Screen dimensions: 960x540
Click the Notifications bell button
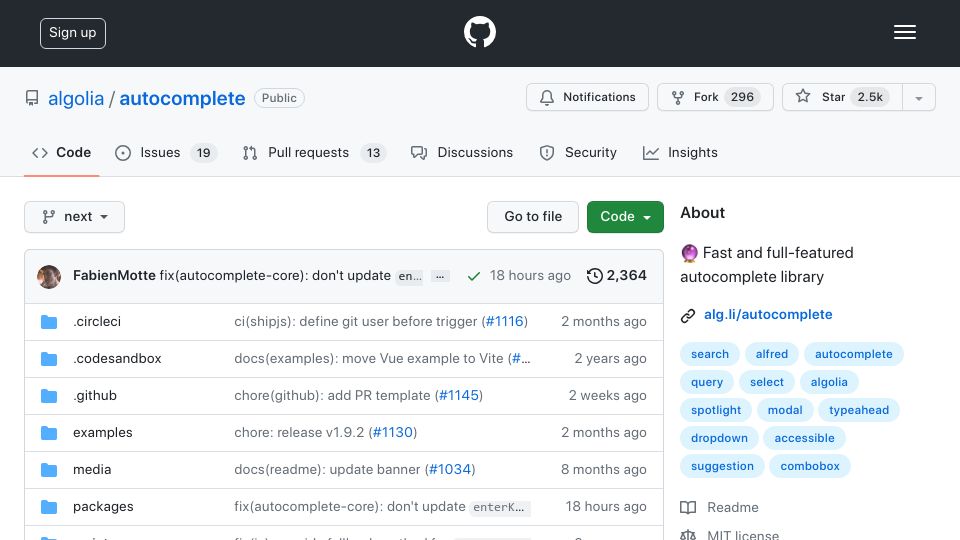(x=587, y=97)
